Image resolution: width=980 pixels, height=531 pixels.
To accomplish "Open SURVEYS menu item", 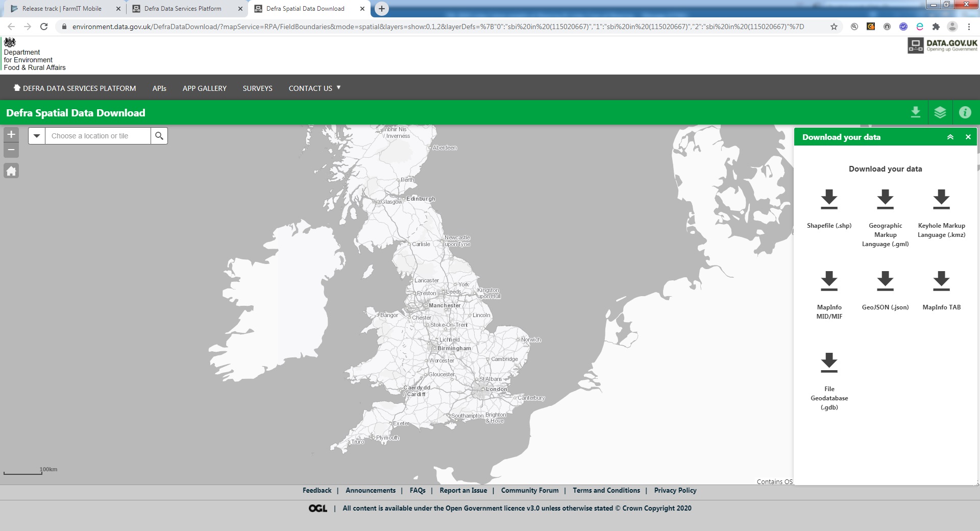I will [257, 88].
